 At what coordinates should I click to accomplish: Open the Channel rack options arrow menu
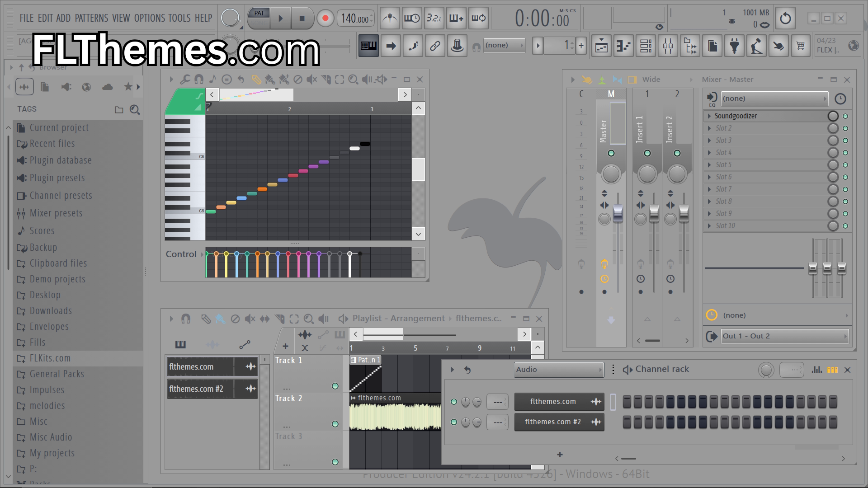coord(452,370)
